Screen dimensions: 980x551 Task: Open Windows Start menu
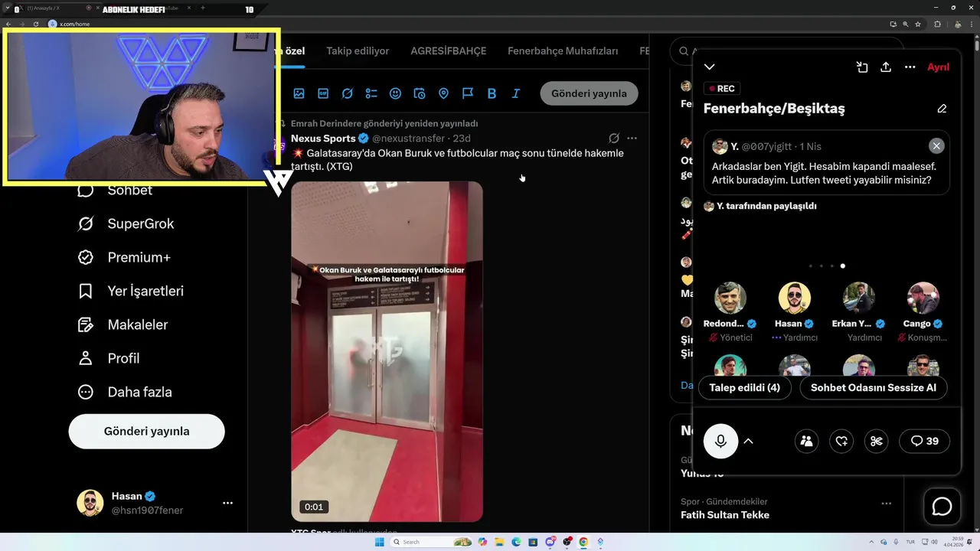click(x=379, y=542)
